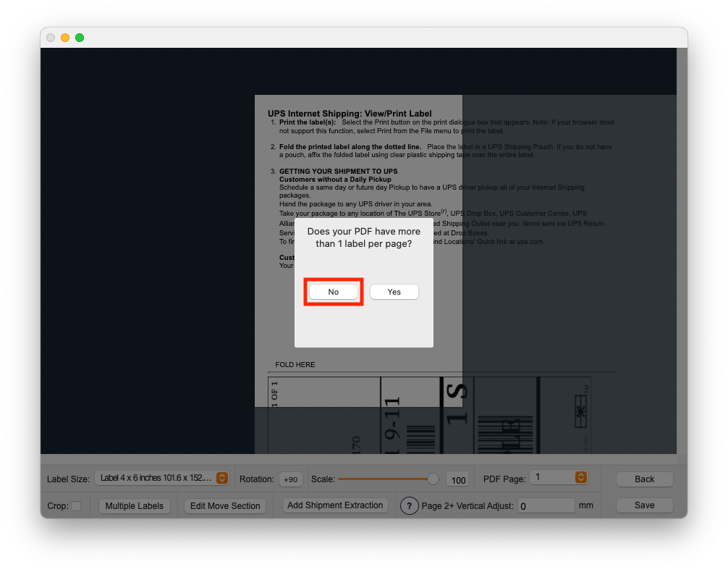Open Edit Move Section
The height and width of the screenshot is (572, 728).
(225, 506)
